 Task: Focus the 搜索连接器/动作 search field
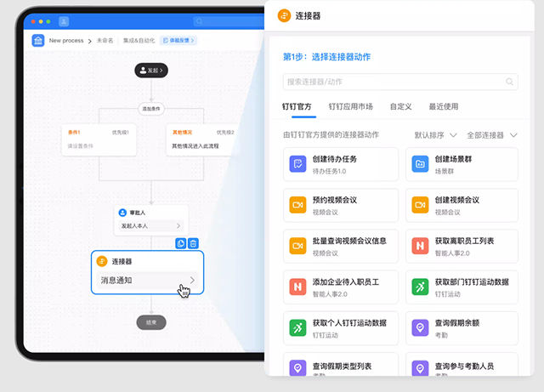point(400,82)
